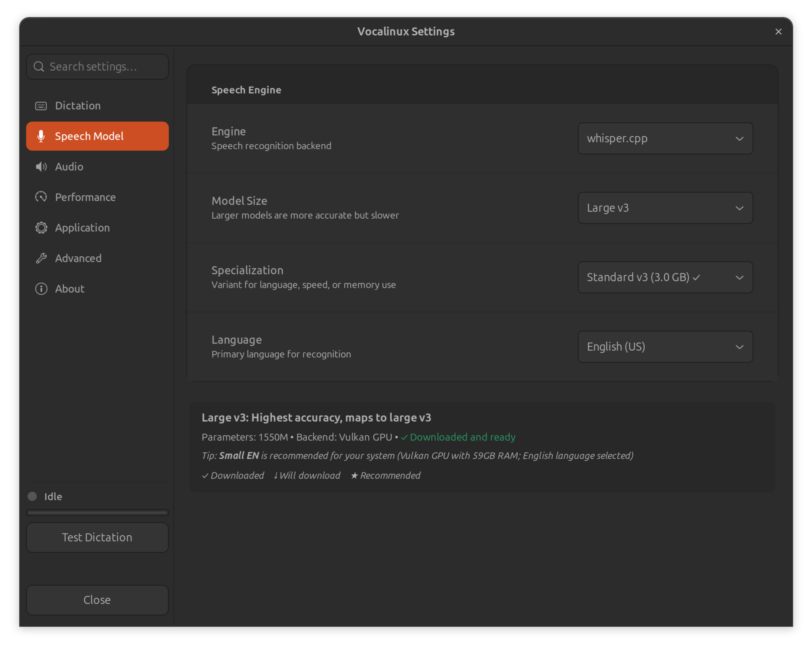The width and height of the screenshot is (812, 648).
Task: Open the Performance section
Action: point(97,197)
